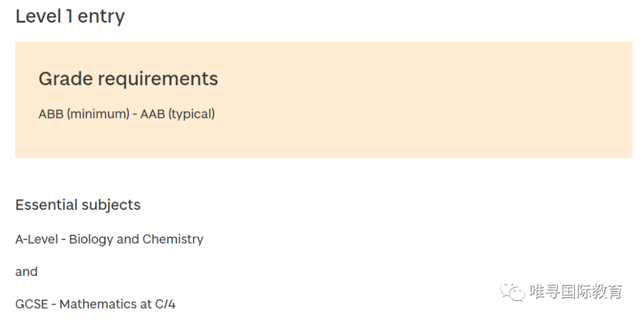Viewport: 644px width, 320px height.
Task: Click "ABB (minimum)" grade text
Action: [x=84, y=114]
